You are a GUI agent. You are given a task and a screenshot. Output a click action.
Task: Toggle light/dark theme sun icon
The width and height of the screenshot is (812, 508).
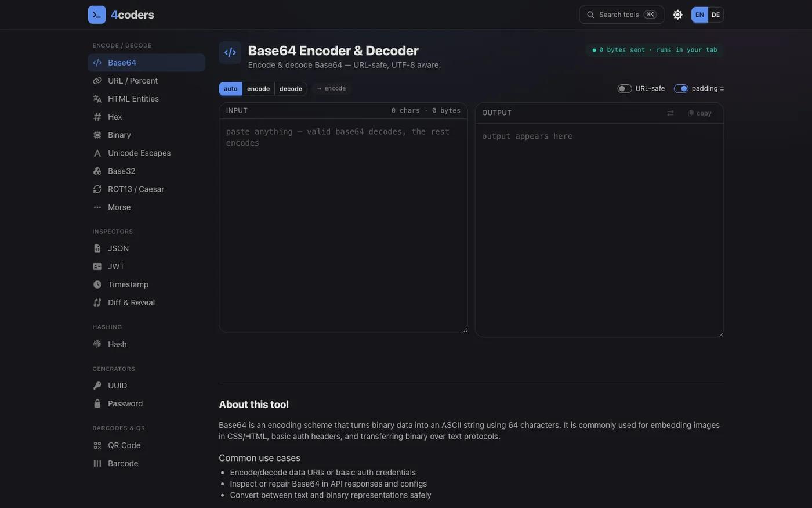click(x=677, y=15)
